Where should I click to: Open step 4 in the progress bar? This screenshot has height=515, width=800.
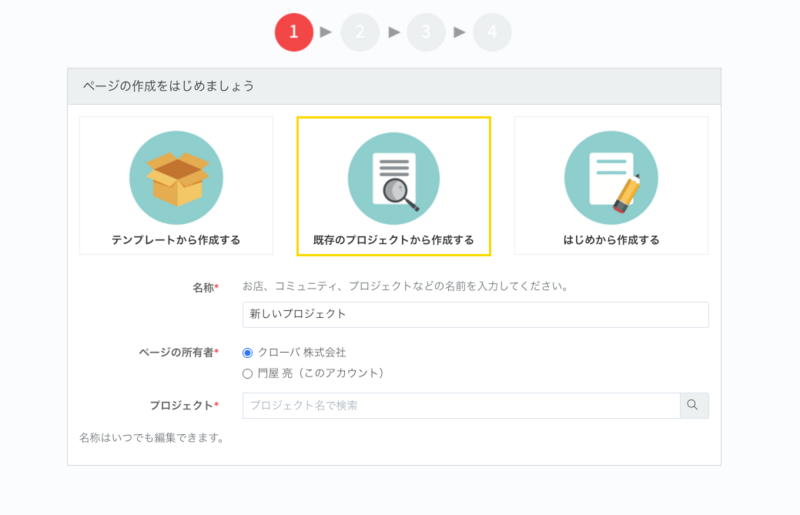(x=492, y=32)
